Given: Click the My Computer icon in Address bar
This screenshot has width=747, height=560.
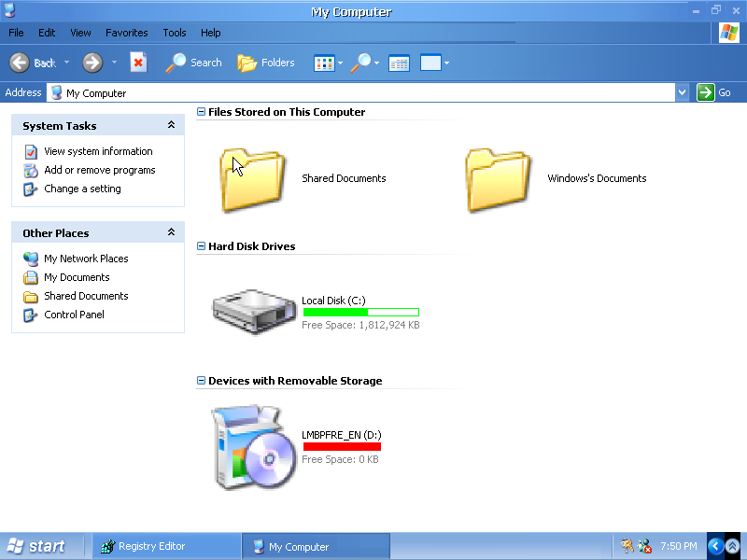Looking at the screenshot, I should [57, 92].
